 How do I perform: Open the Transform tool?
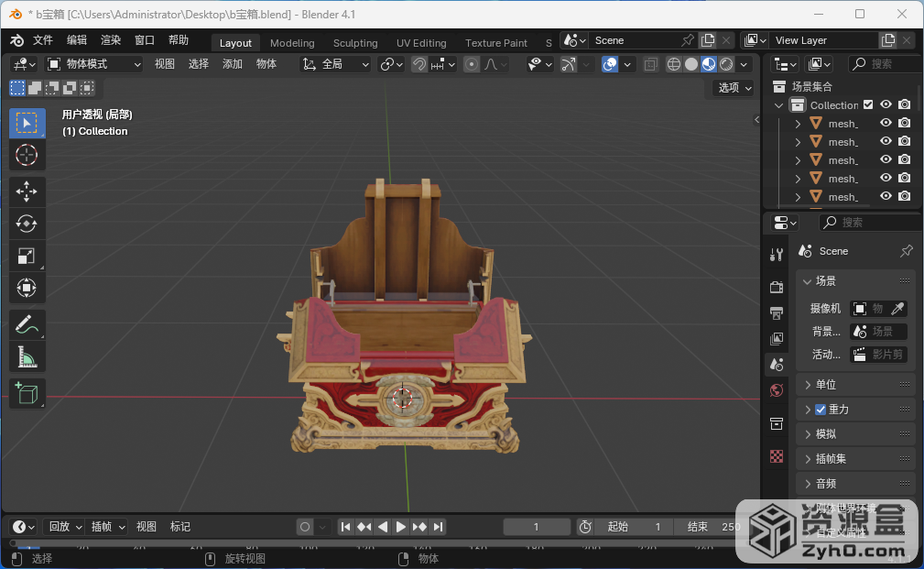click(x=27, y=289)
